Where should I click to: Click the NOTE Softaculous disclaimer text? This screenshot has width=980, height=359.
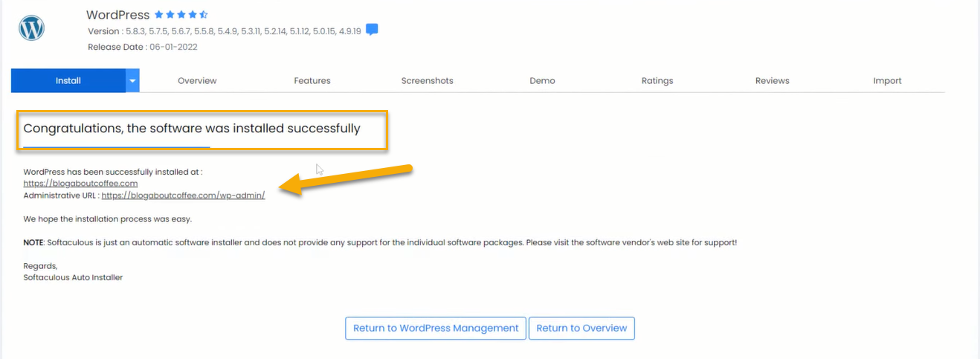click(x=380, y=243)
